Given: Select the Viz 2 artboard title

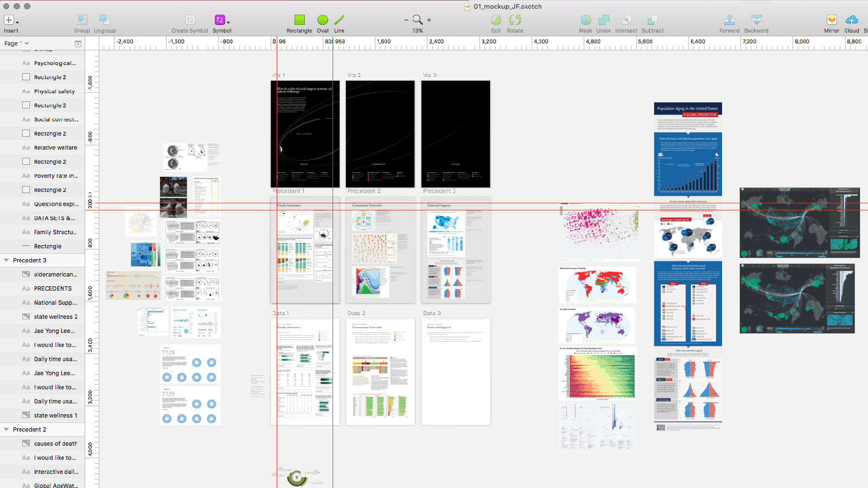Looking at the screenshot, I should [x=354, y=75].
